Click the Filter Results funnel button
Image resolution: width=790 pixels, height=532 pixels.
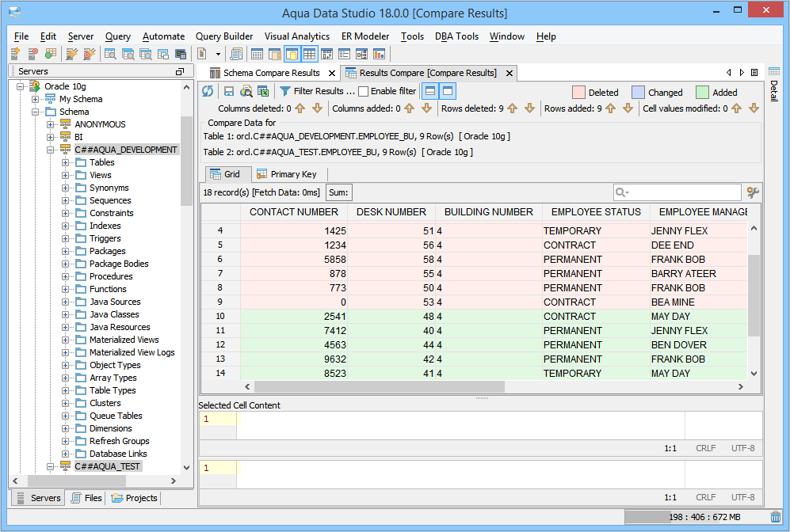(317, 91)
